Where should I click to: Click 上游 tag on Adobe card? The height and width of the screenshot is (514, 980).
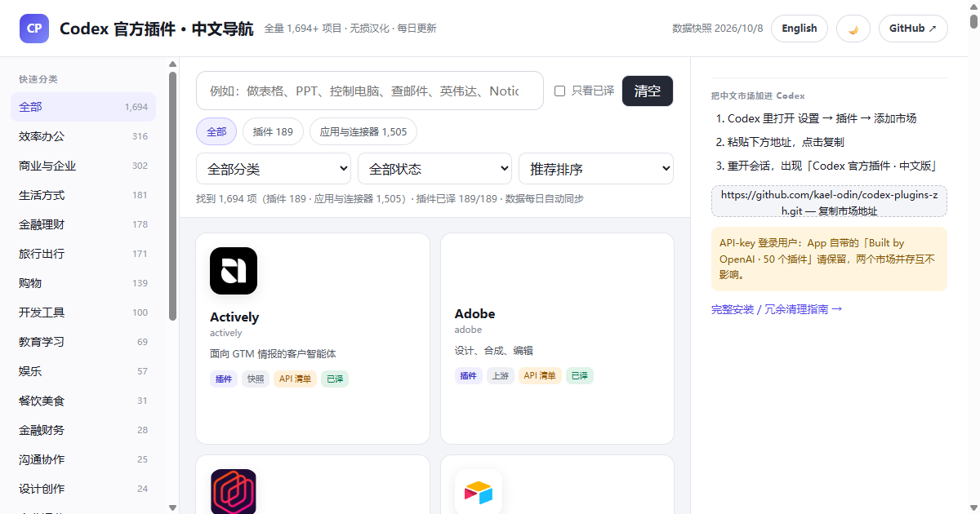click(x=501, y=375)
